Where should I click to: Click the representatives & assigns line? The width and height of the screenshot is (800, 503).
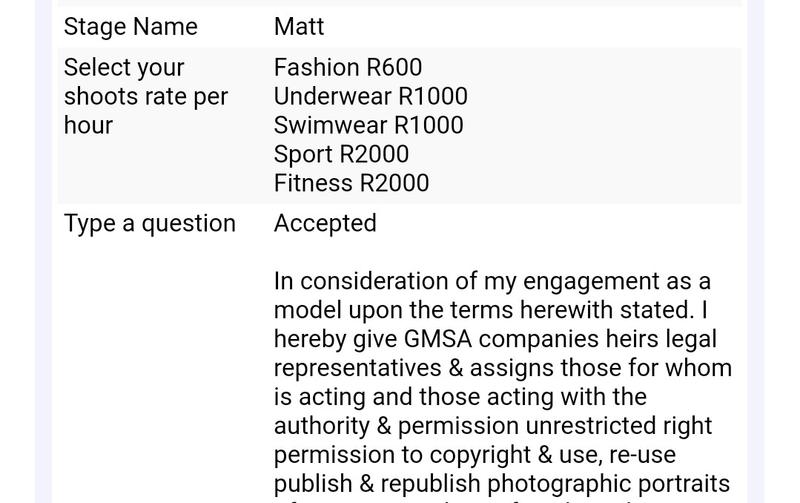[x=503, y=368]
